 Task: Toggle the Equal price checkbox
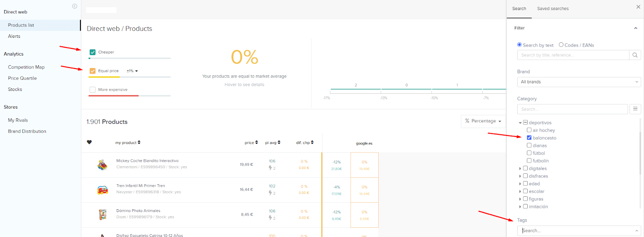click(93, 71)
